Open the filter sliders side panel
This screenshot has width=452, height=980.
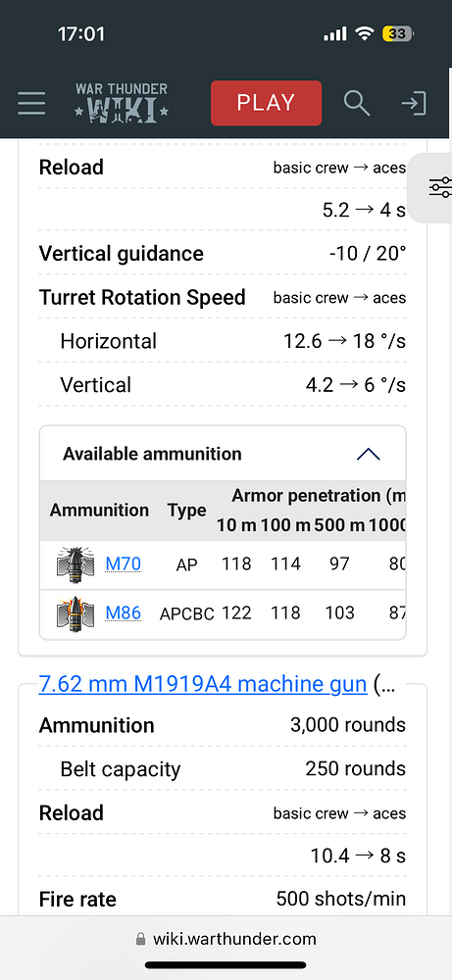(x=439, y=187)
